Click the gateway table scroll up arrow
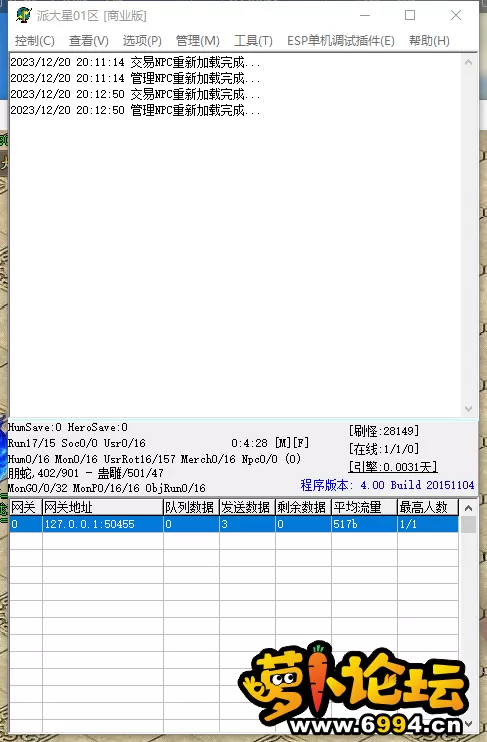Image resolution: width=487 pixels, height=742 pixels. pos(469,508)
